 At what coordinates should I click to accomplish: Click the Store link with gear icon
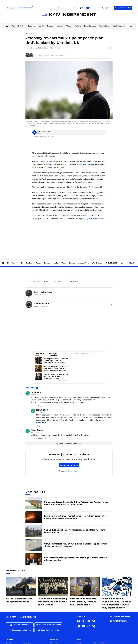pos(85,8)
